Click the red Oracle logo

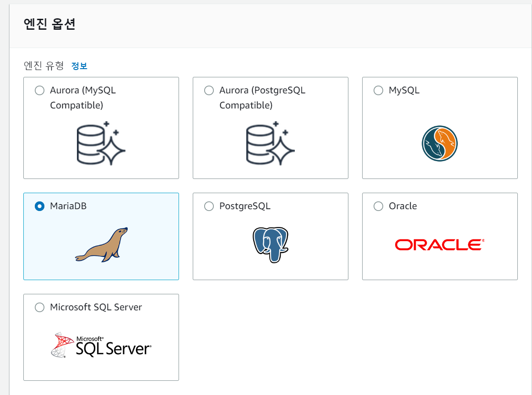tap(440, 245)
